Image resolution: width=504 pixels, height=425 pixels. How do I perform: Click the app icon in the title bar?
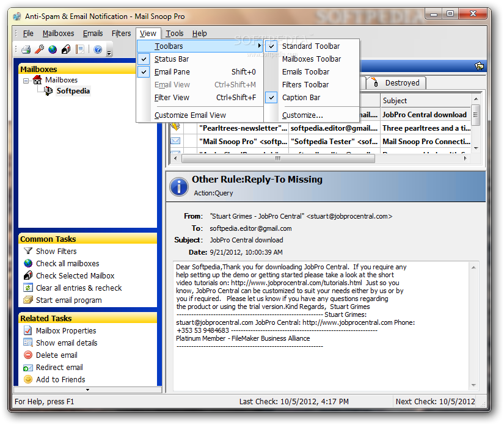[x=17, y=16]
